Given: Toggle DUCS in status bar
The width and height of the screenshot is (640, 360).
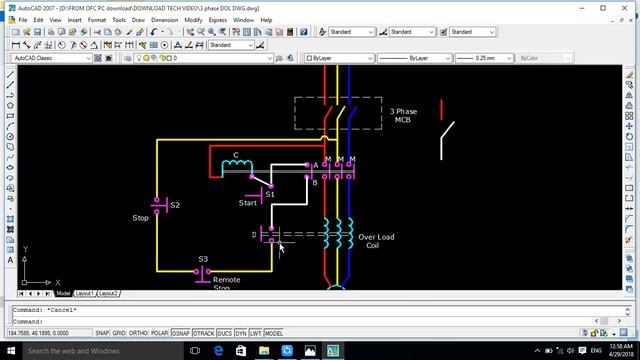Looking at the screenshot, I should 224,333.
